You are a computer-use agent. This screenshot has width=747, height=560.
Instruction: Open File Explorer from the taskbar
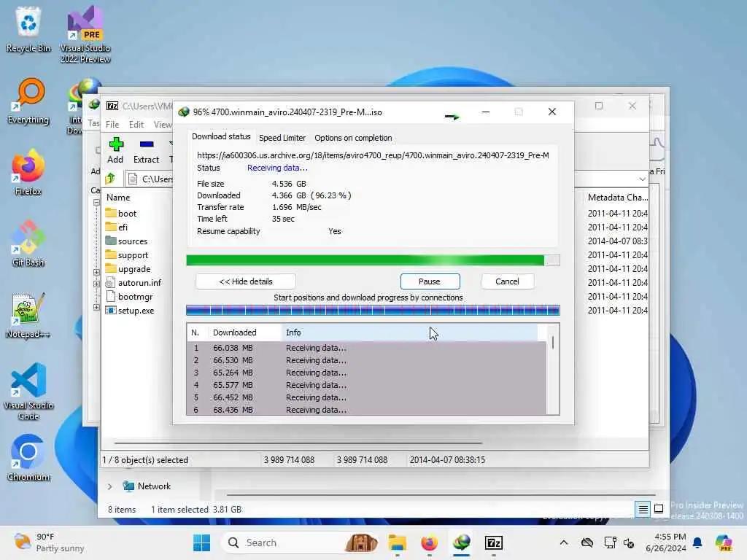pos(397,542)
